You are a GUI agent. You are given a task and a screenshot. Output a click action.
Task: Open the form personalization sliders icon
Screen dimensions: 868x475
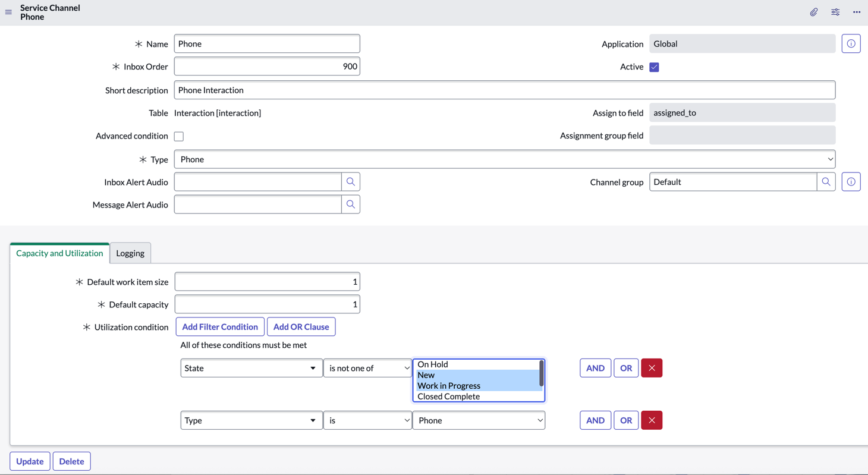point(835,12)
